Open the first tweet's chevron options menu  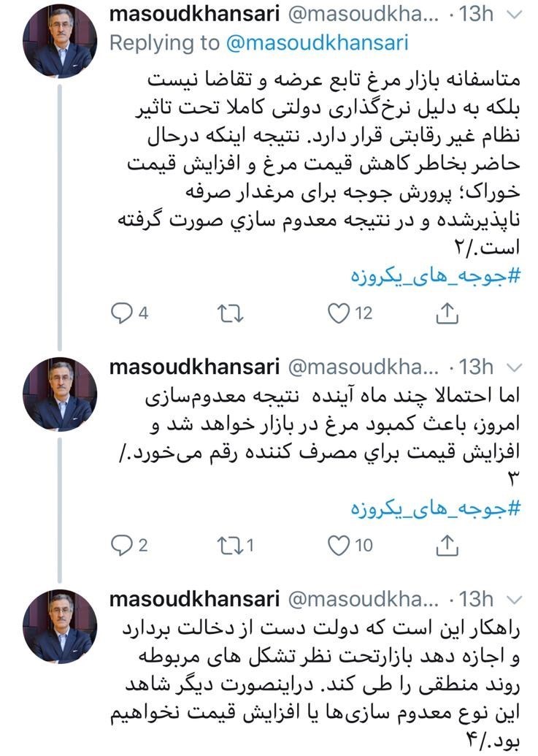coord(515,15)
